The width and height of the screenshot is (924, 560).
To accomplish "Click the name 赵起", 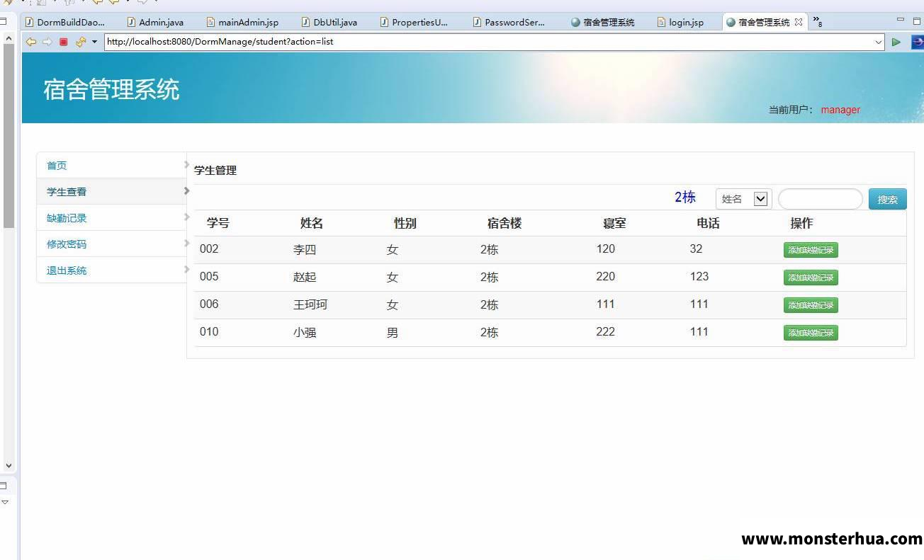I will click(305, 278).
